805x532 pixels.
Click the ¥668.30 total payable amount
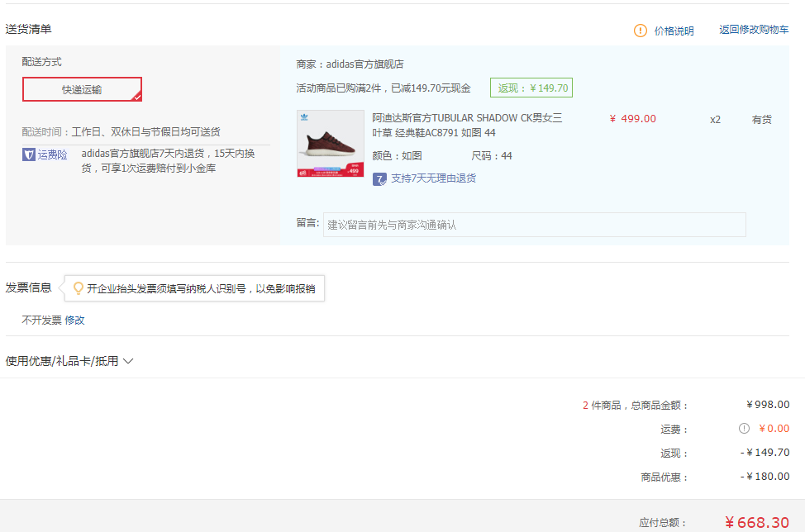click(757, 523)
